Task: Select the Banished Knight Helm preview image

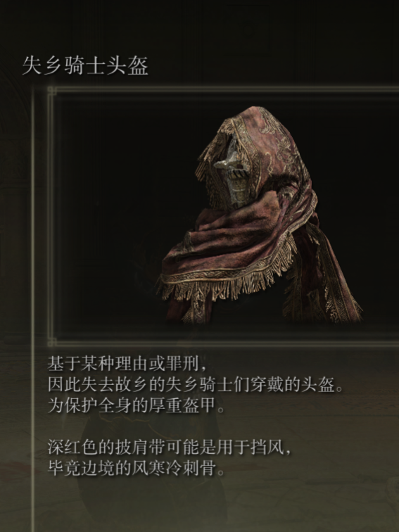Action: tap(260, 215)
